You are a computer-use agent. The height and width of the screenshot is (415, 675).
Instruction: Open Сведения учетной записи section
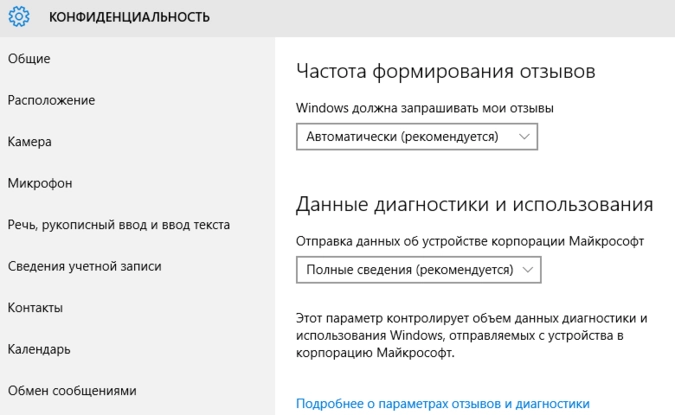point(84,266)
